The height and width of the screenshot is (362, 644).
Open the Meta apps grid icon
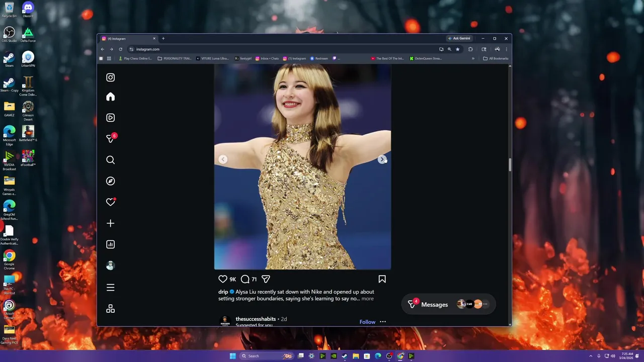111,309
